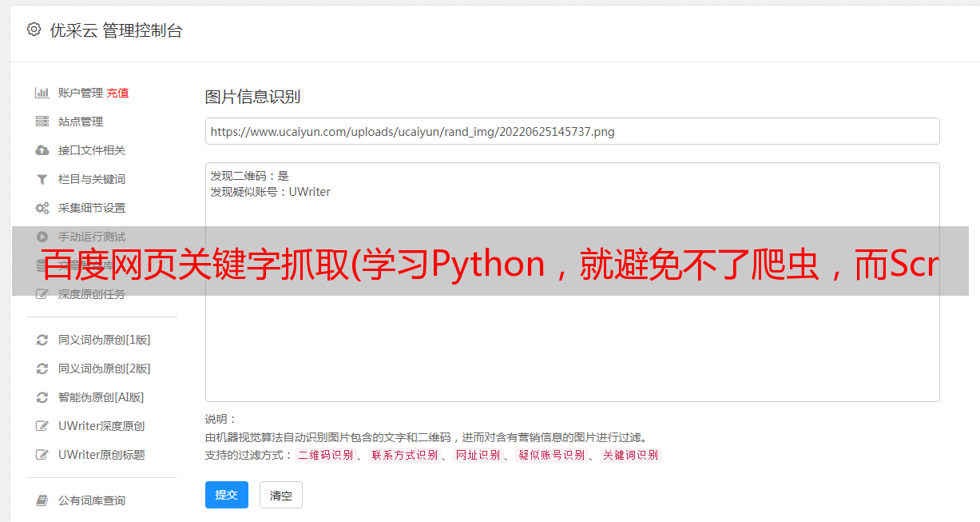Click the gear icon beside 优采云 管理控制台
Image resolution: width=980 pixels, height=522 pixels.
(34, 30)
